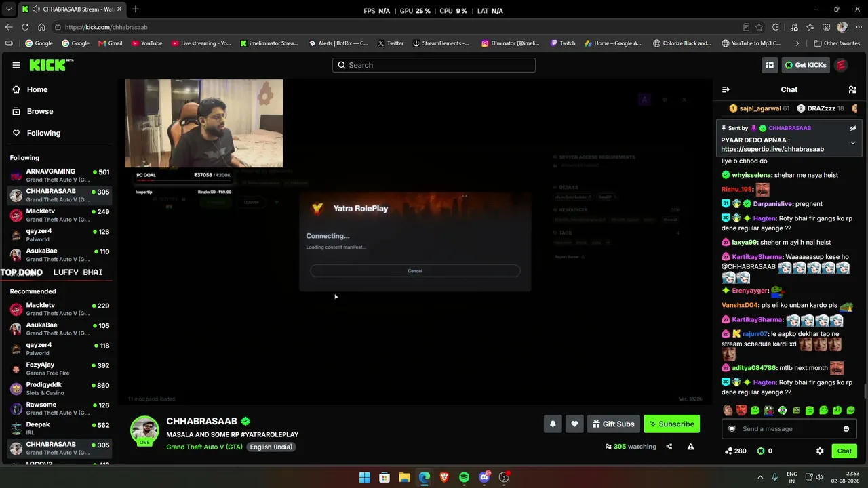Open ARNAVGAMING channel in Following list
Screen dimensions: 868x488
60,176
